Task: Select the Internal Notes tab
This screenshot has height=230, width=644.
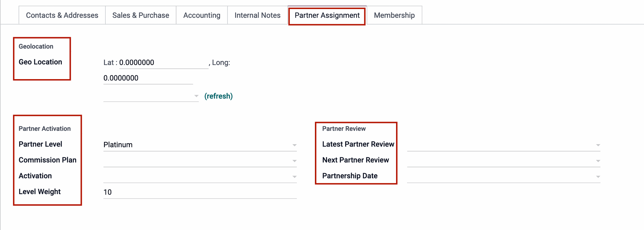Action: 257,15
